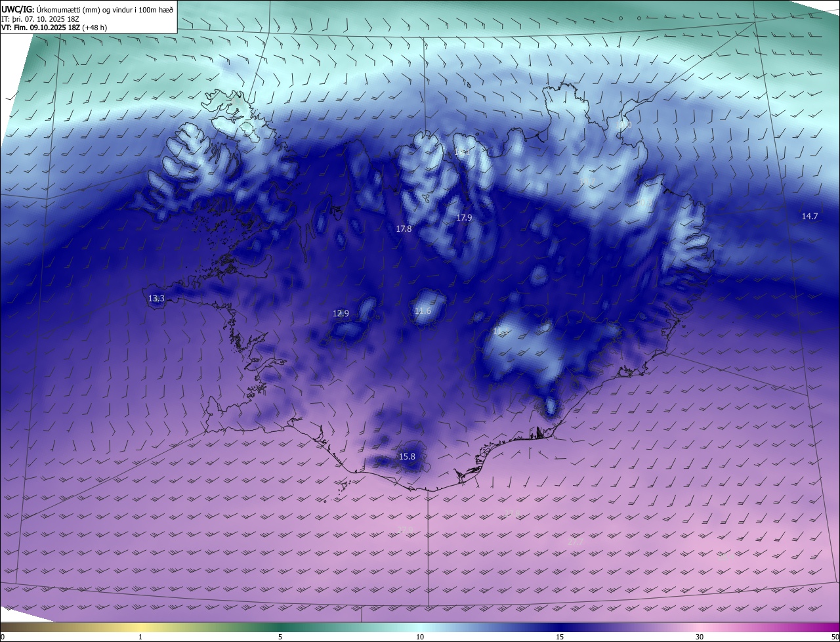Image resolution: width=840 pixels, height=642 pixels.
Task: Click the 14.7 value near the east edge
Action: coord(810,217)
